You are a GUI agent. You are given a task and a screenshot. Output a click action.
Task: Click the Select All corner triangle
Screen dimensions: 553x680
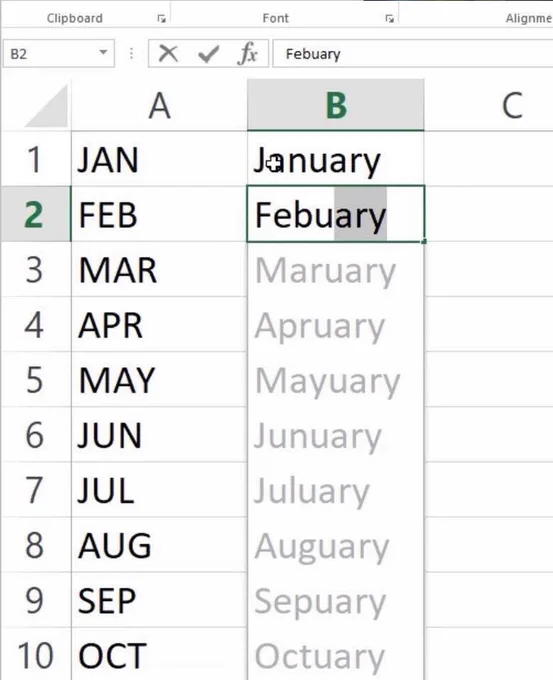pyautogui.click(x=47, y=106)
